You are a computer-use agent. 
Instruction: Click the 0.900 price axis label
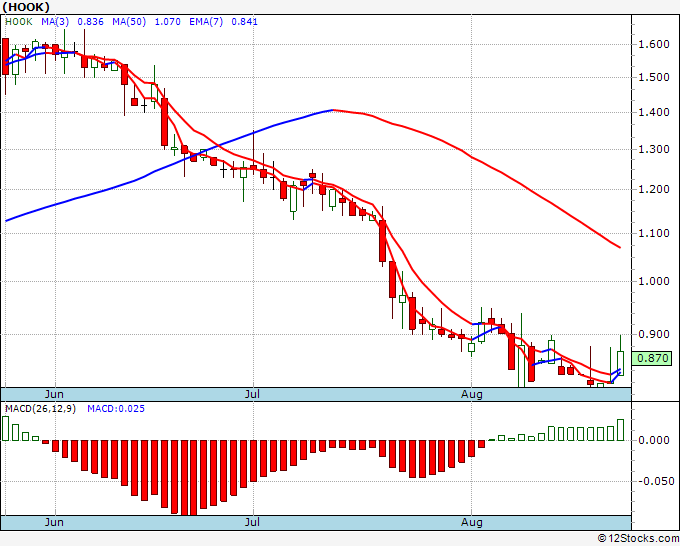click(654, 334)
